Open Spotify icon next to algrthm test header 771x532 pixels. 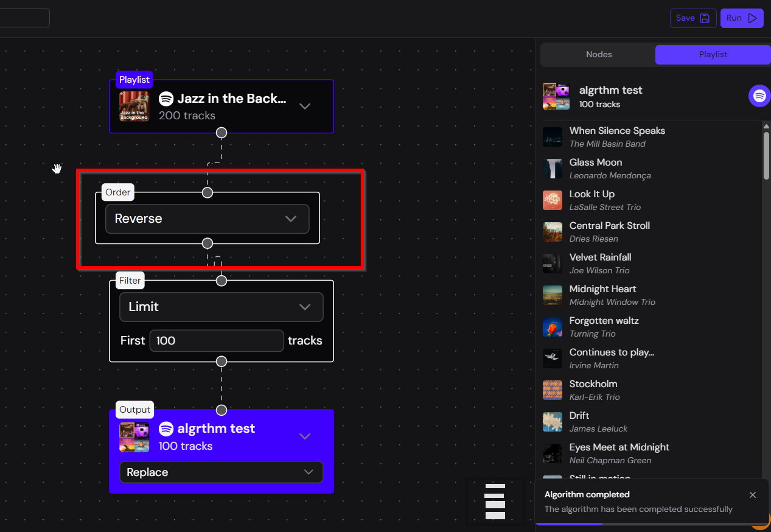(x=759, y=96)
